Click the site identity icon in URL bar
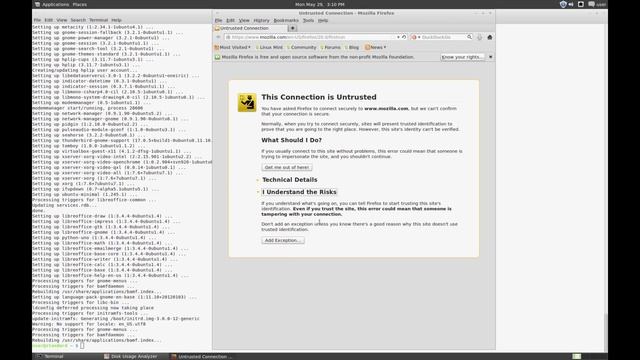The height and width of the screenshot is (360, 640). (x=228, y=37)
